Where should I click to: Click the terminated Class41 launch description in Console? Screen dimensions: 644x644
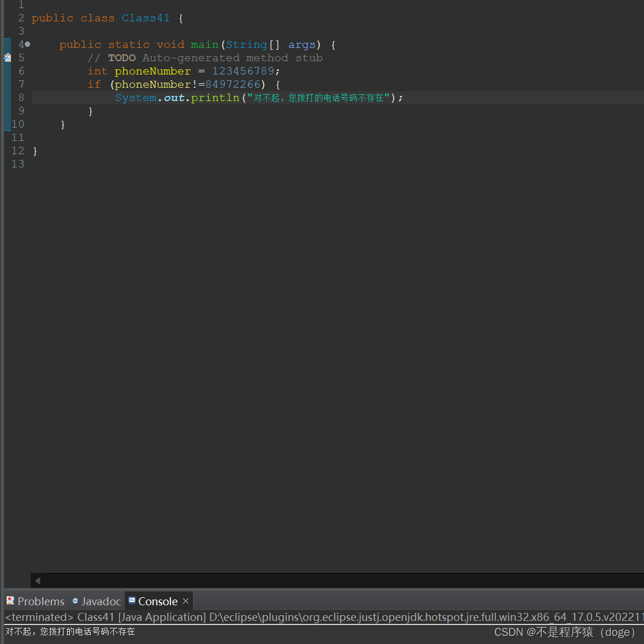point(324,617)
